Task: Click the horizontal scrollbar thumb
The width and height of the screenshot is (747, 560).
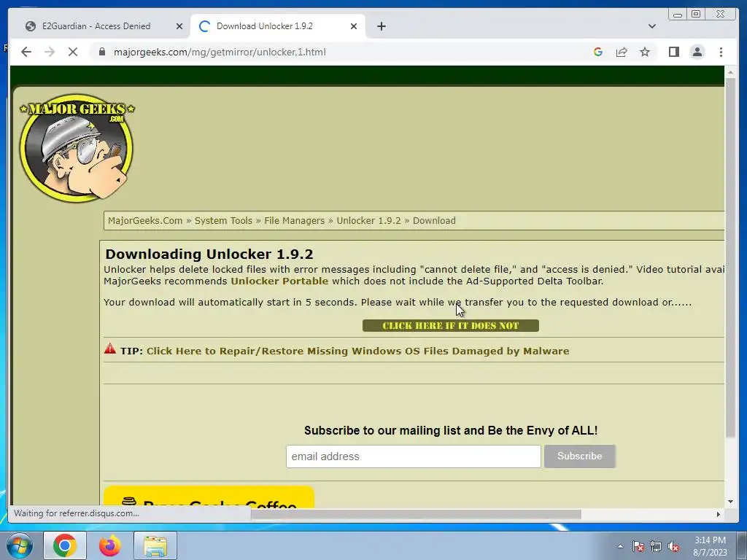Action: point(416,514)
